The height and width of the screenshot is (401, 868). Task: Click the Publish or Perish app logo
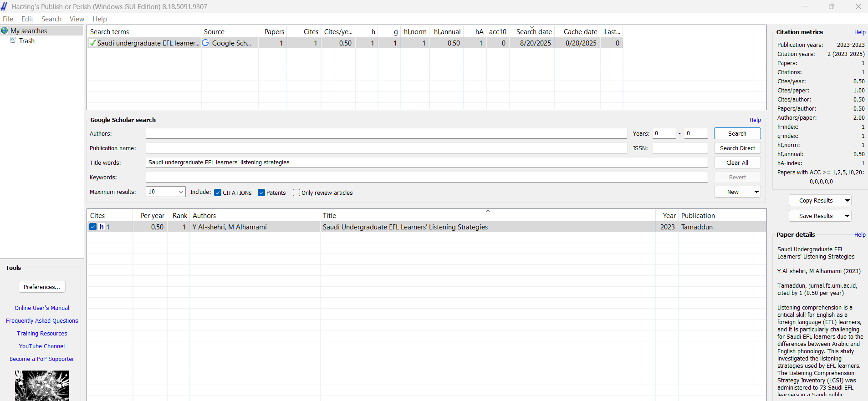[x=4, y=6]
